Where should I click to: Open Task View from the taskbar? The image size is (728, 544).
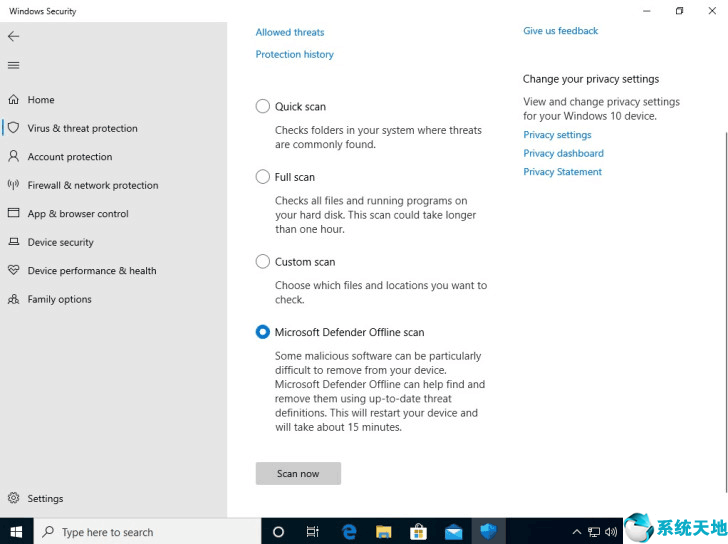pos(312,532)
